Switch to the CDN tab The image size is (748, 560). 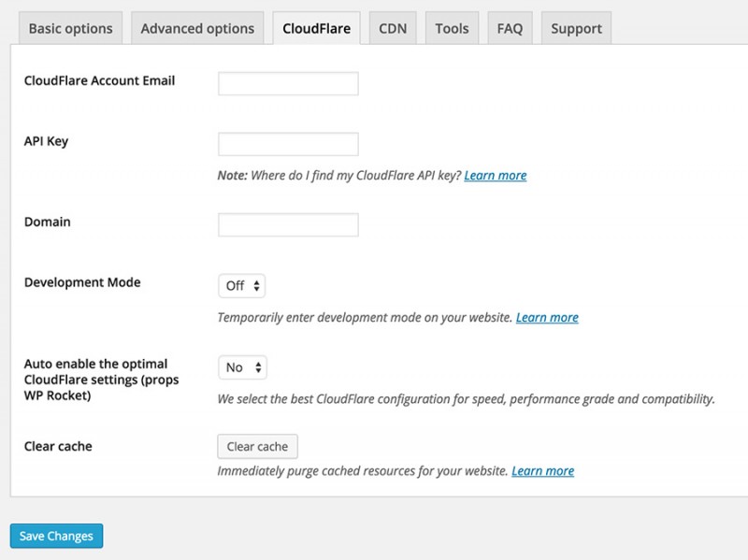coord(392,28)
